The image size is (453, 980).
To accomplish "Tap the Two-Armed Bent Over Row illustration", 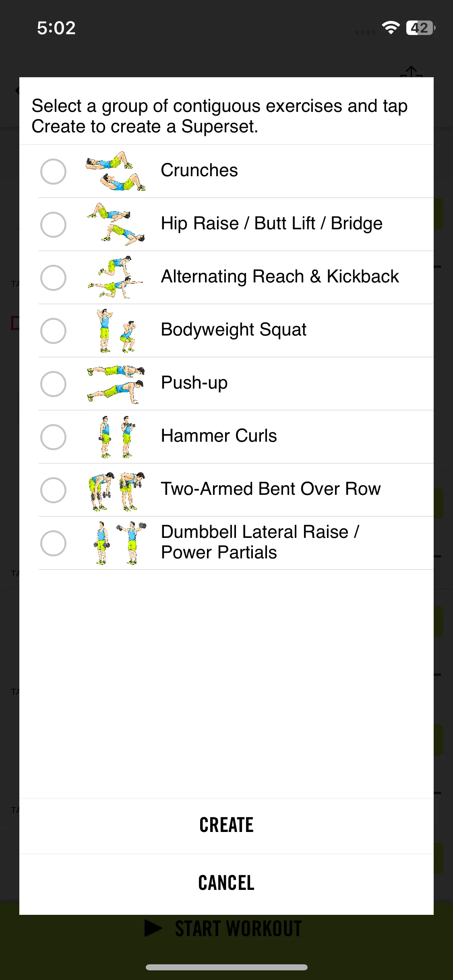I will (x=116, y=490).
